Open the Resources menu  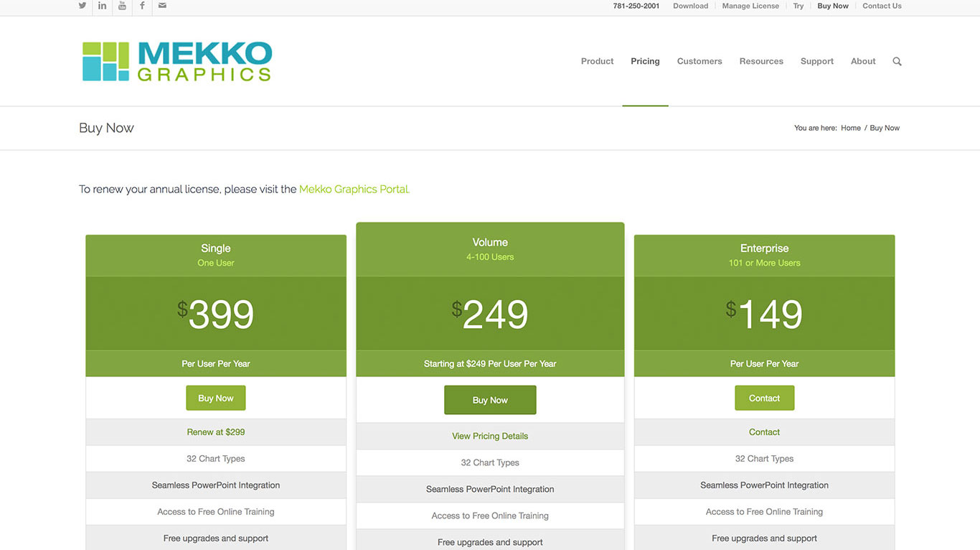(761, 62)
